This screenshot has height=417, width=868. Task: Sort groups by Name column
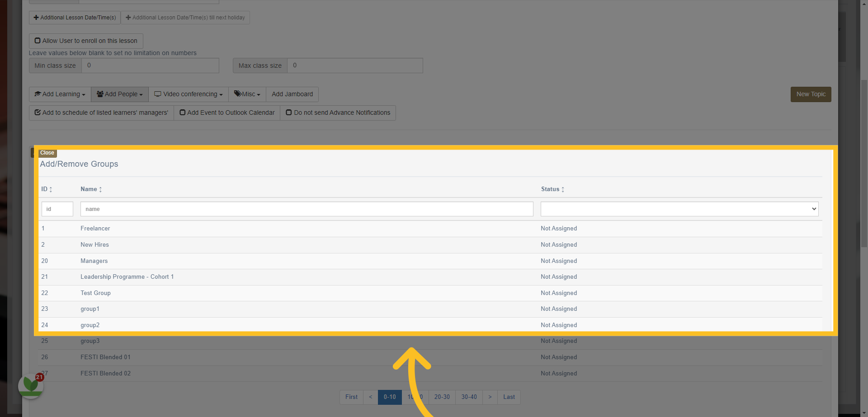[91, 189]
